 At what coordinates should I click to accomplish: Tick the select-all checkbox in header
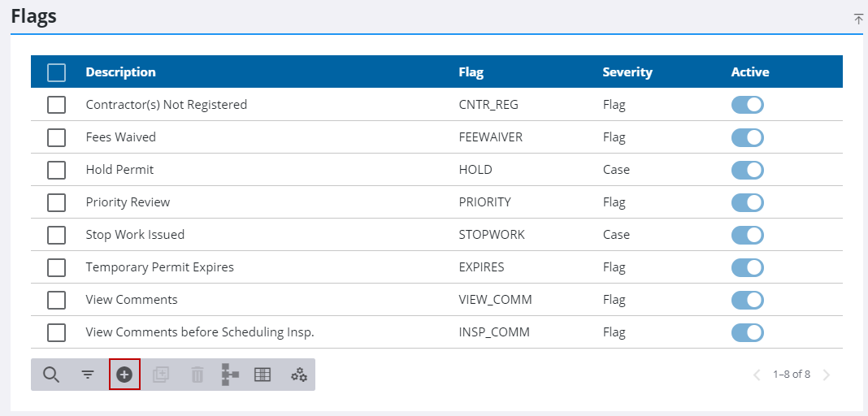(x=56, y=72)
